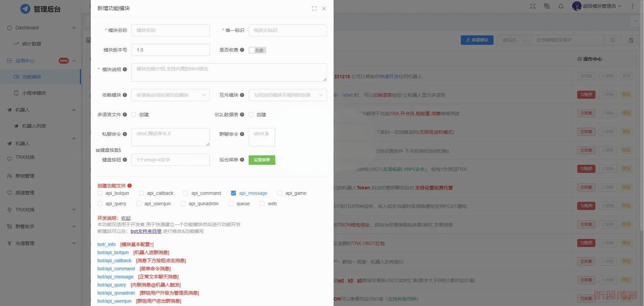Click the search magnifier button in module list
Viewport: 644px width, 306px height.
pos(613,40)
